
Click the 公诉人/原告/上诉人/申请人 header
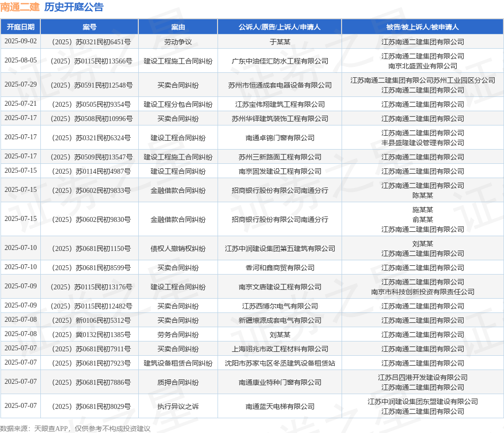pyautogui.click(x=280, y=27)
